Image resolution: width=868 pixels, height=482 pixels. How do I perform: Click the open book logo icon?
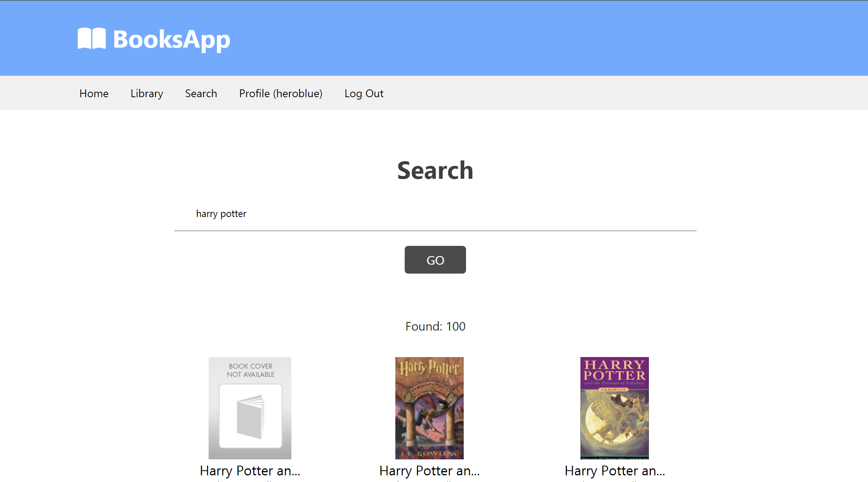pos(92,38)
